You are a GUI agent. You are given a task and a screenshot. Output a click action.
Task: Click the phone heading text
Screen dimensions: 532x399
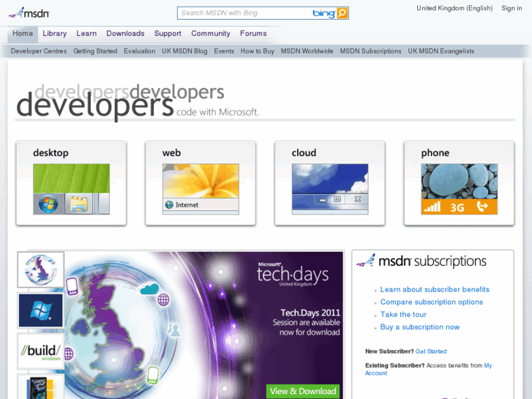click(x=435, y=153)
